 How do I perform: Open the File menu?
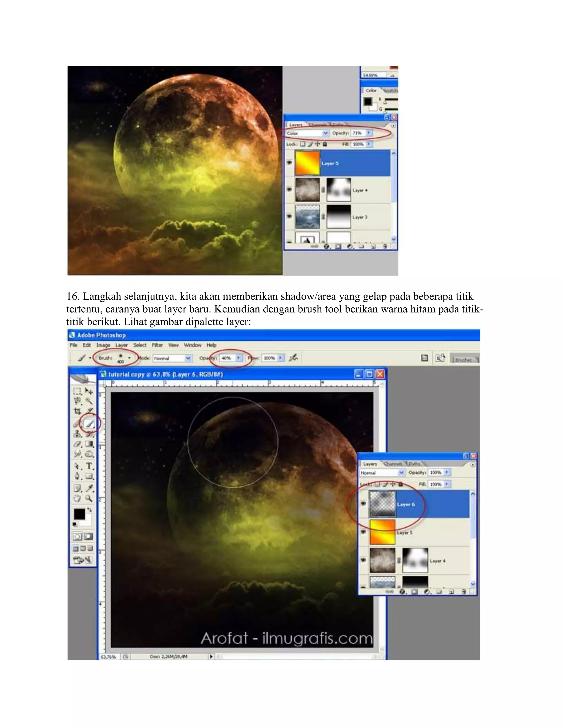(73, 345)
